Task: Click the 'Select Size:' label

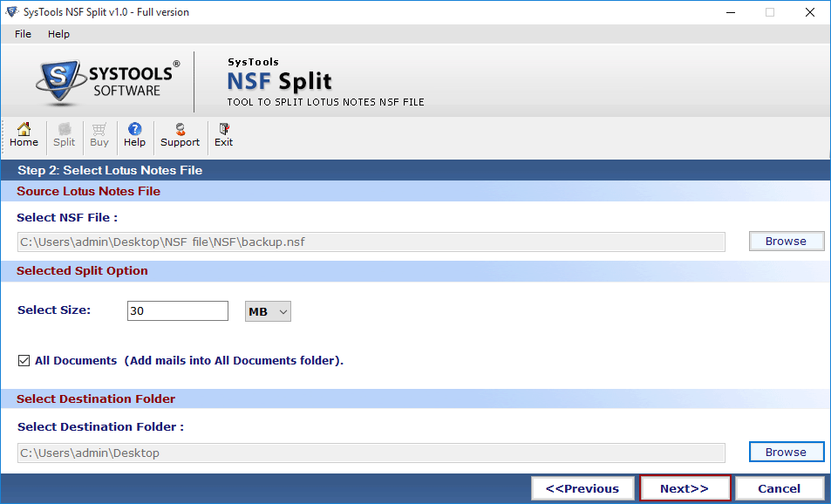Action: pyautogui.click(x=54, y=310)
